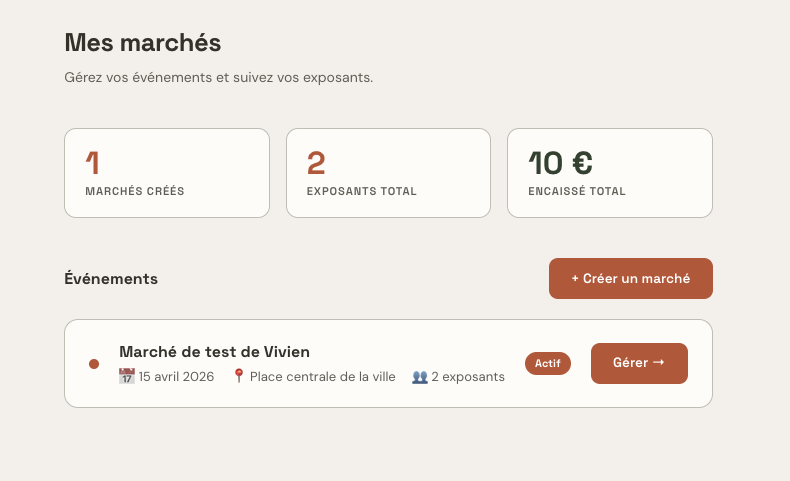790x481 pixels.
Task: Click the calendar icon beside 15 avril 2026
Action: pyautogui.click(x=126, y=376)
